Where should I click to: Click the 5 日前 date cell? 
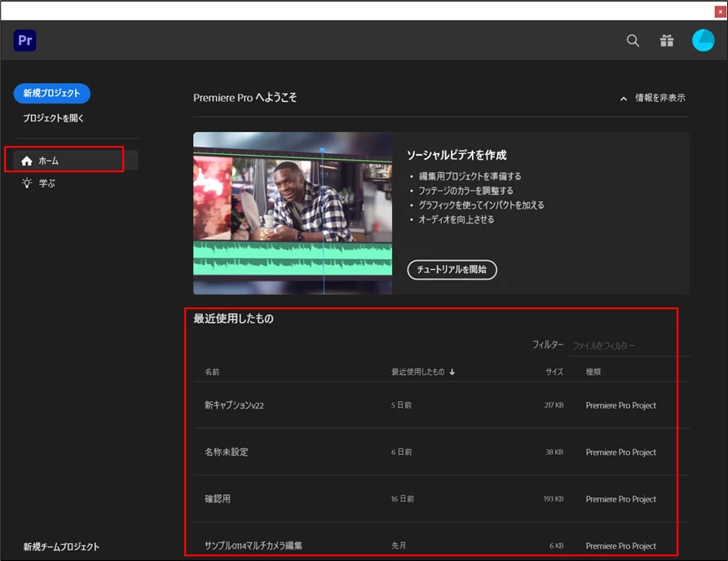[x=401, y=405]
